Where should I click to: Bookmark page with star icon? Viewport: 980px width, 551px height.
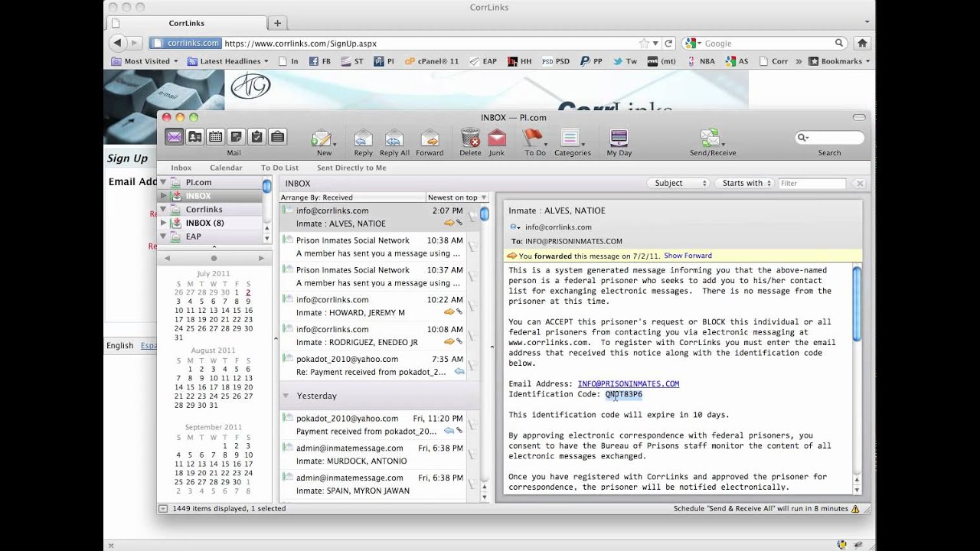tap(644, 44)
